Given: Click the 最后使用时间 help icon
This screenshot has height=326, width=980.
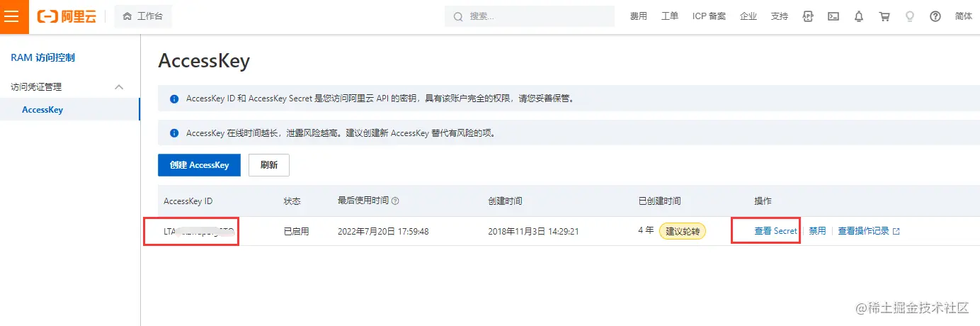Looking at the screenshot, I should coord(395,201).
